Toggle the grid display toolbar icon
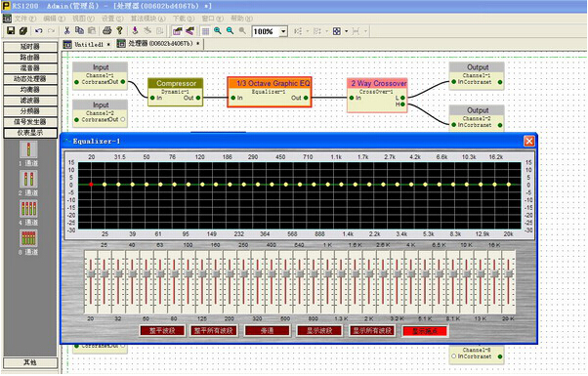The image size is (588, 376). [205, 31]
